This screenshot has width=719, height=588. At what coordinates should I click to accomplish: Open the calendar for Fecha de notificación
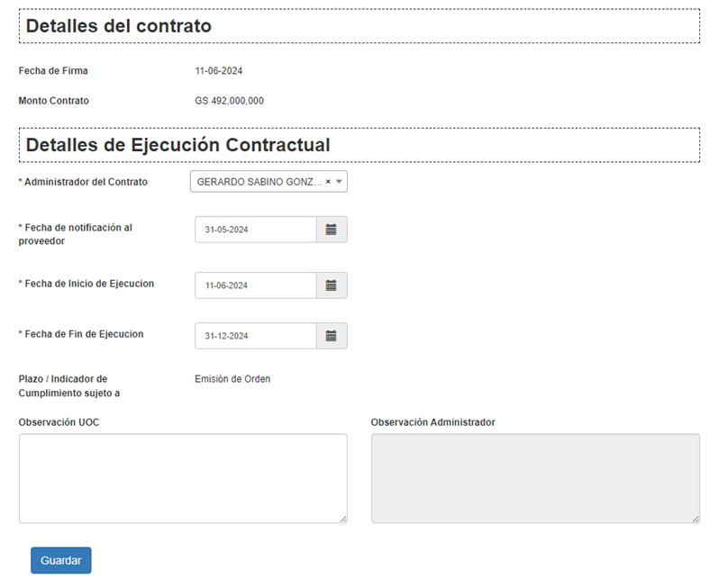pos(331,230)
